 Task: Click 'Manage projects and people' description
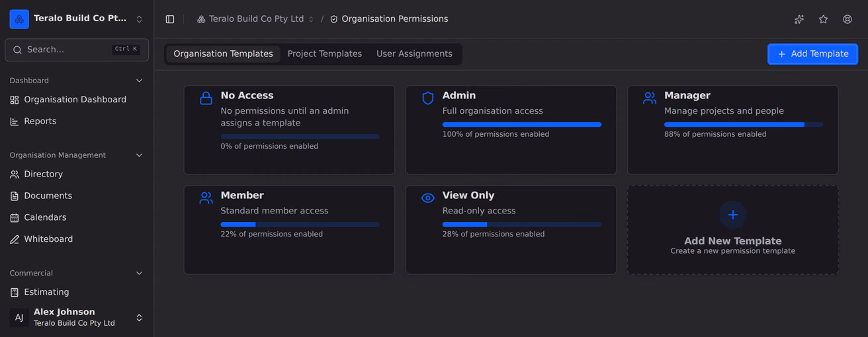coord(724,111)
